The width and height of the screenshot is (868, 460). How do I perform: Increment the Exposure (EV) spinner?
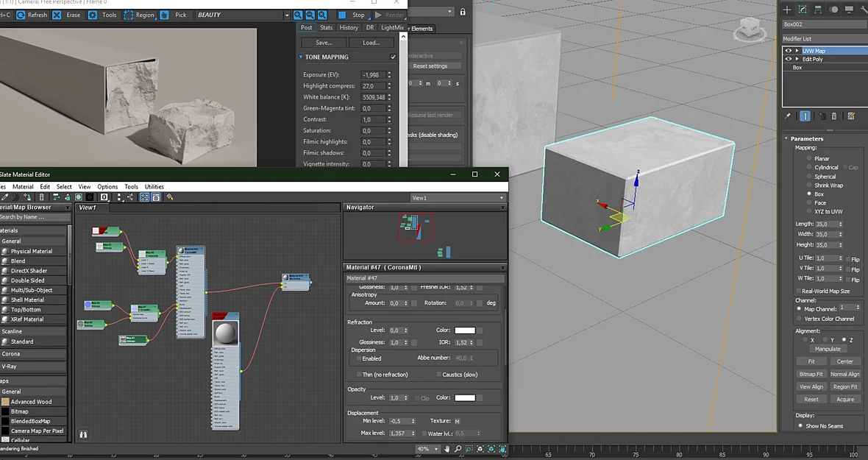[x=389, y=73]
